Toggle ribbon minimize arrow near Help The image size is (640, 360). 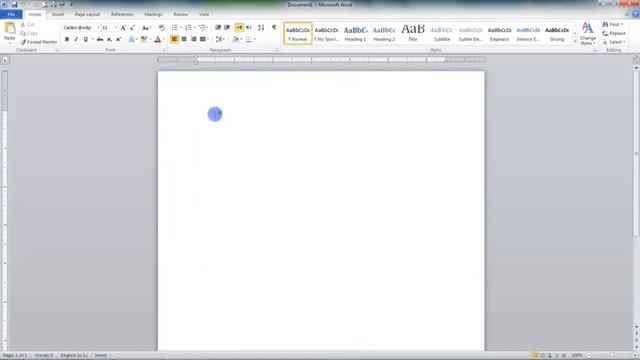click(x=627, y=14)
